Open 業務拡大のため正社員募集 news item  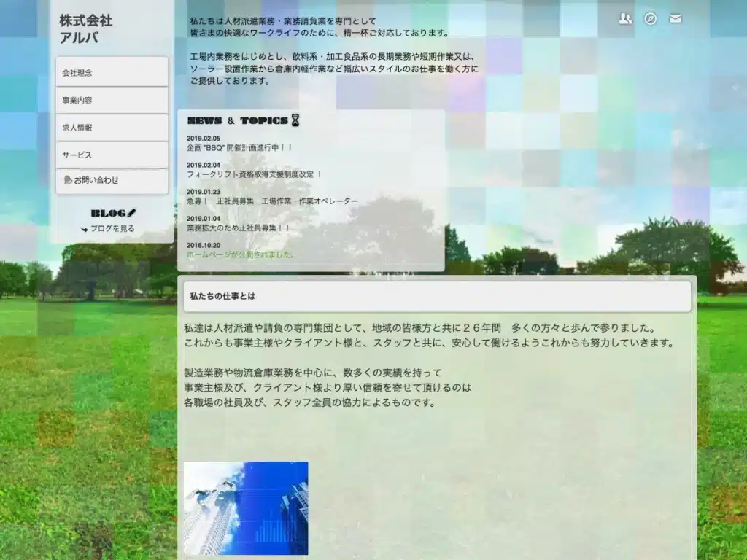[x=239, y=227]
